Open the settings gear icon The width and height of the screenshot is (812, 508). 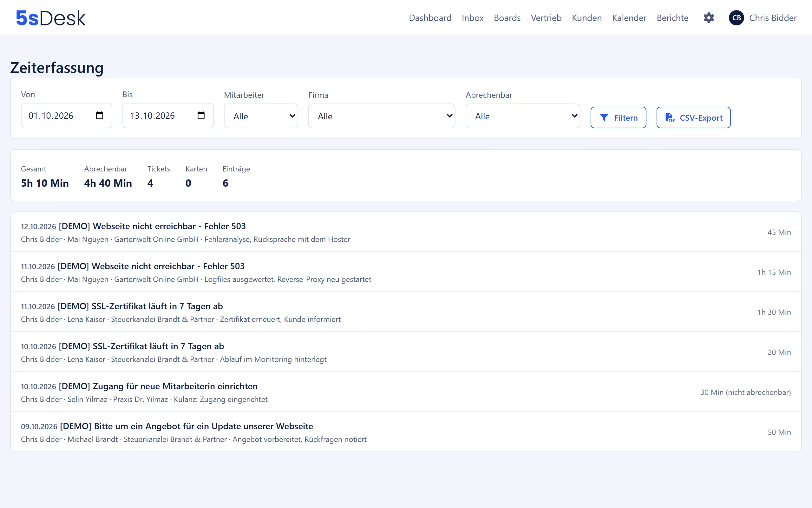[709, 18]
